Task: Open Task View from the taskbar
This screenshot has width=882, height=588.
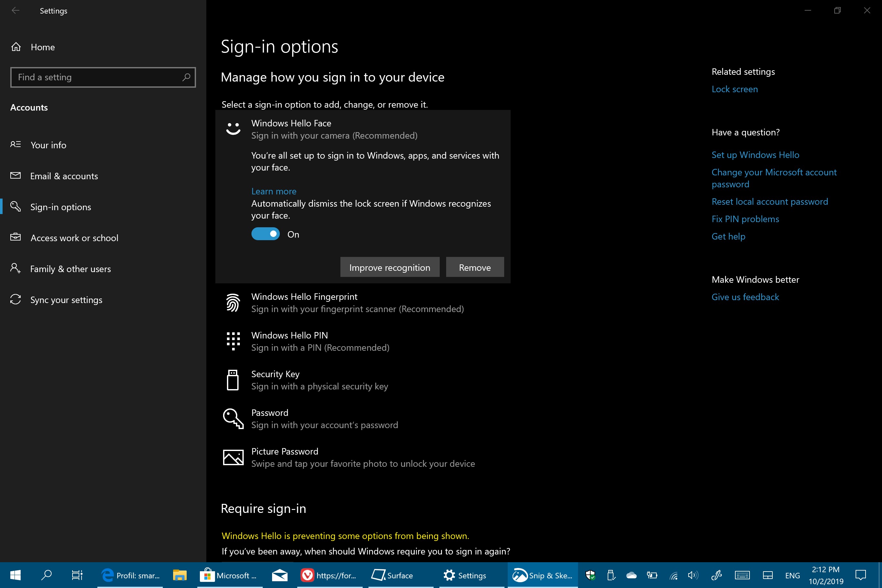Action: tap(77, 575)
